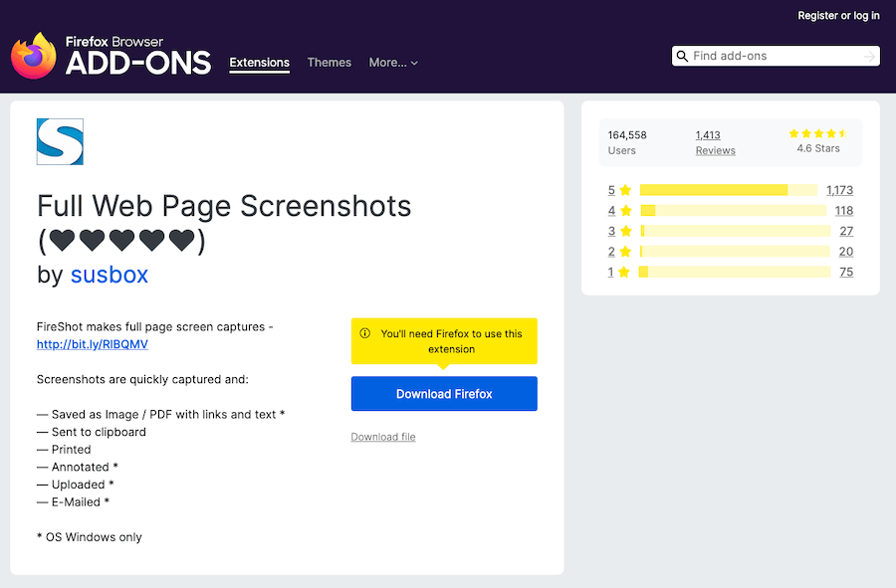This screenshot has width=896, height=588.
Task: Click the 'Saved as Image / PDF' line
Action: [160, 415]
